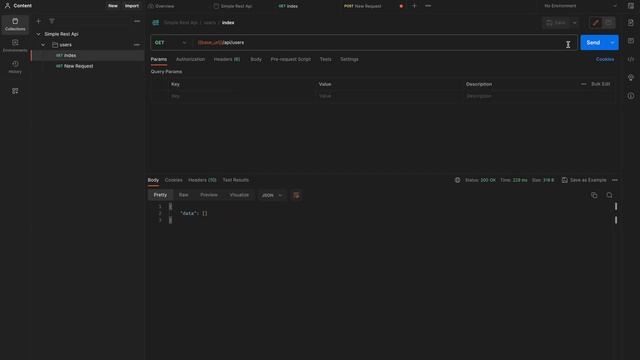Open the JSON response format dropdown
This screenshot has width=640, height=360.
click(x=271, y=196)
